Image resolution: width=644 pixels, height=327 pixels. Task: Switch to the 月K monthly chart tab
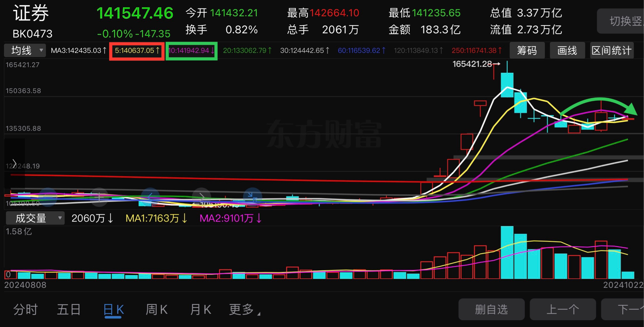[200, 310]
